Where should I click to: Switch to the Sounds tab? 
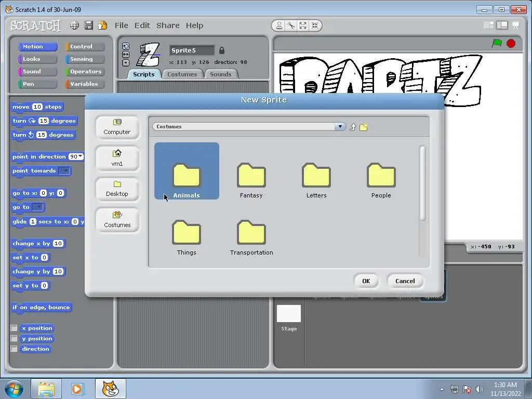pos(221,74)
